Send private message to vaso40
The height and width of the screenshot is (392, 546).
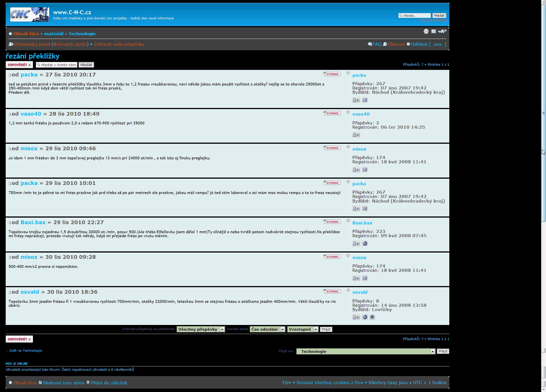(356, 135)
